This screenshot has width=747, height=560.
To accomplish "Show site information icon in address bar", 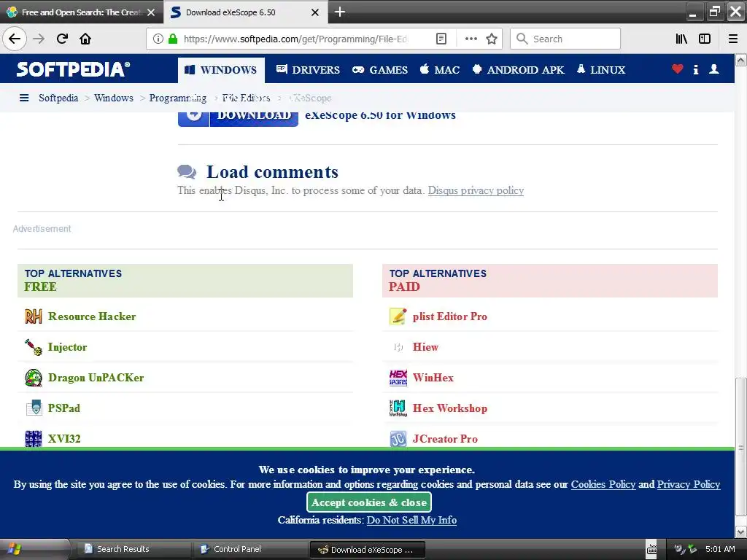I will [158, 39].
